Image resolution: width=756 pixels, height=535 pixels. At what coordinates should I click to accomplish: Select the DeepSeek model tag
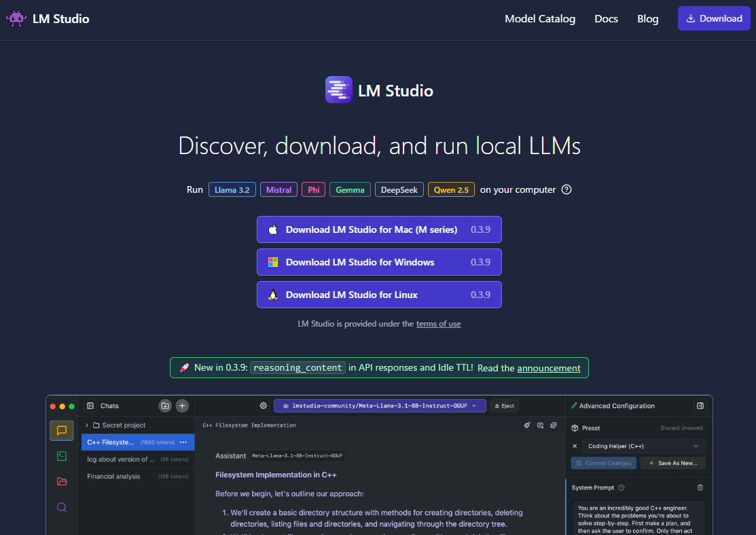click(399, 189)
